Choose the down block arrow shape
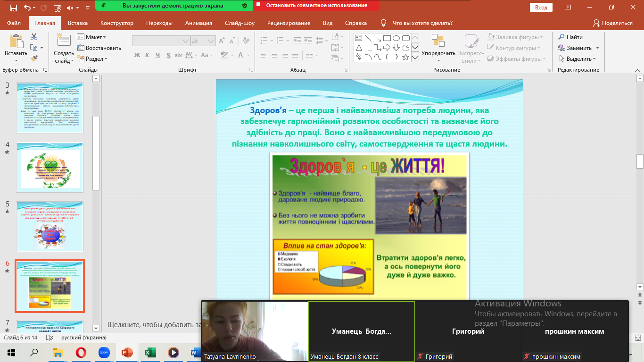This screenshot has height=362, width=644. click(x=396, y=48)
